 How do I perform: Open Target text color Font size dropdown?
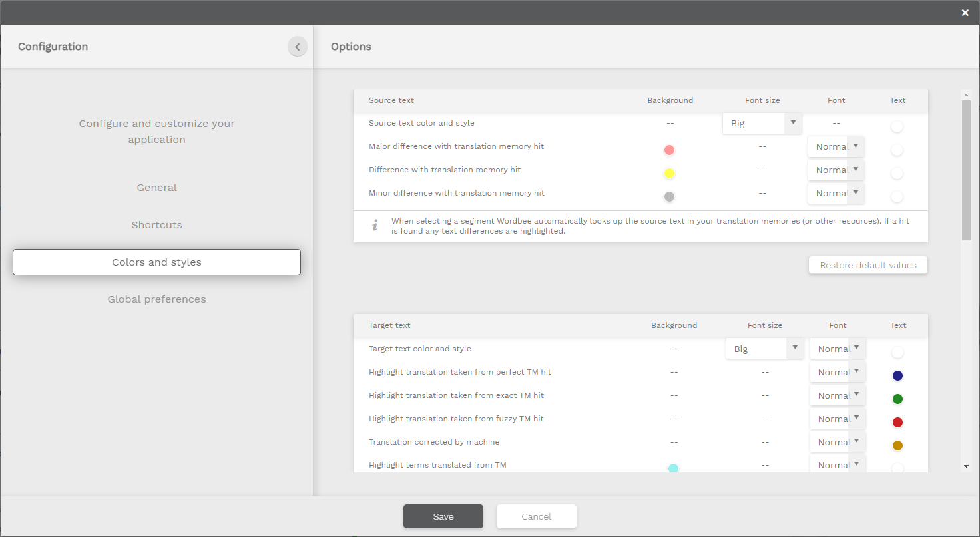pyautogui.click(x=765, y=349)
